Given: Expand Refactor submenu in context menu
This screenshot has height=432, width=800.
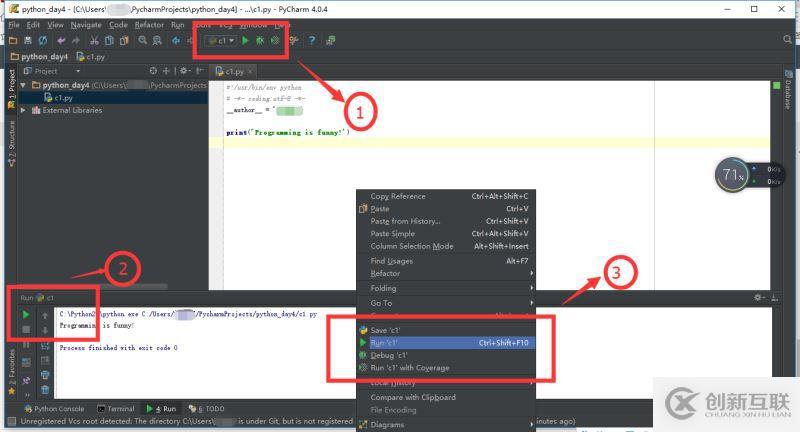Looking at the screenshot, I should (x=446, y=273).
